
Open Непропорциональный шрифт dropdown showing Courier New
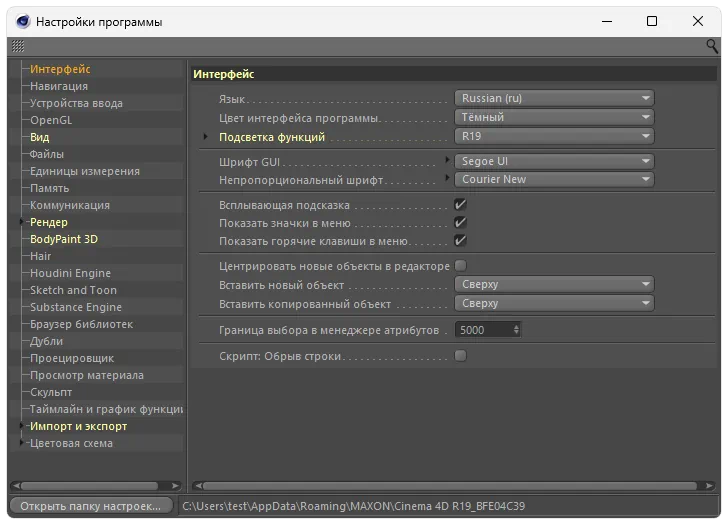click(554, 179)
